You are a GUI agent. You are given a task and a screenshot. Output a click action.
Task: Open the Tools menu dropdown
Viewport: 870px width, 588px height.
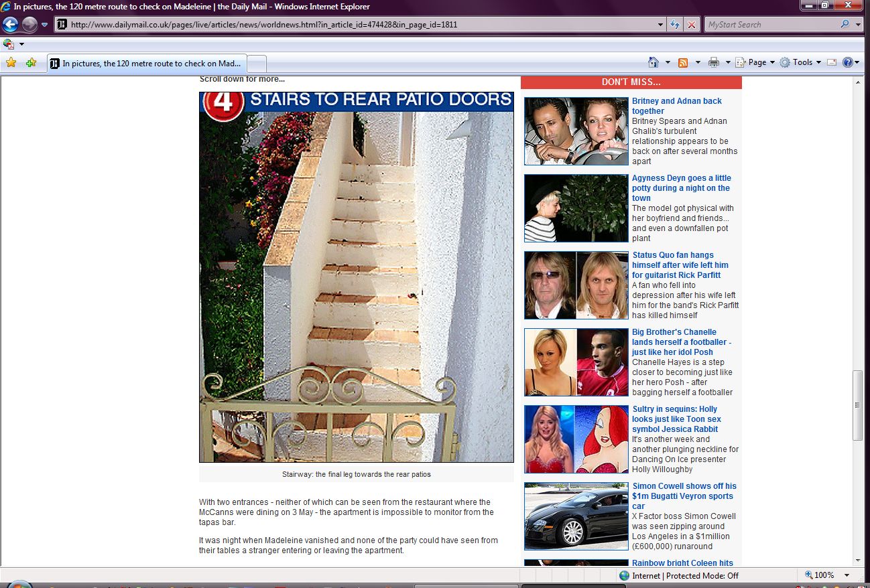click(x=801, y=62)
